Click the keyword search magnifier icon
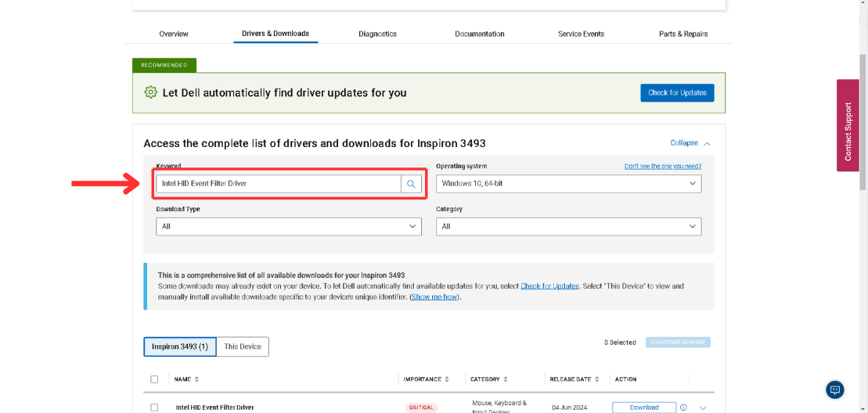Screen dimensions: 868x413 point(411,184)
